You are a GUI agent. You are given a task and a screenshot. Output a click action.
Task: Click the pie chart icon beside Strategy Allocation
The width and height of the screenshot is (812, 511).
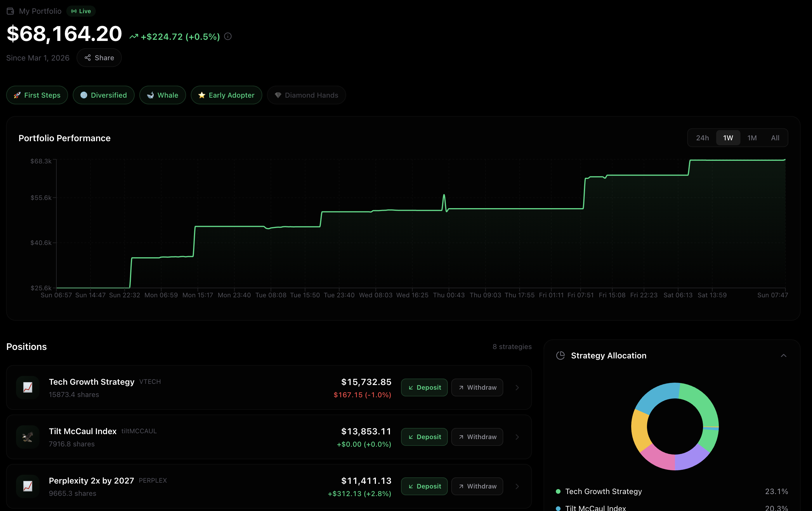[x=561, y=355]
